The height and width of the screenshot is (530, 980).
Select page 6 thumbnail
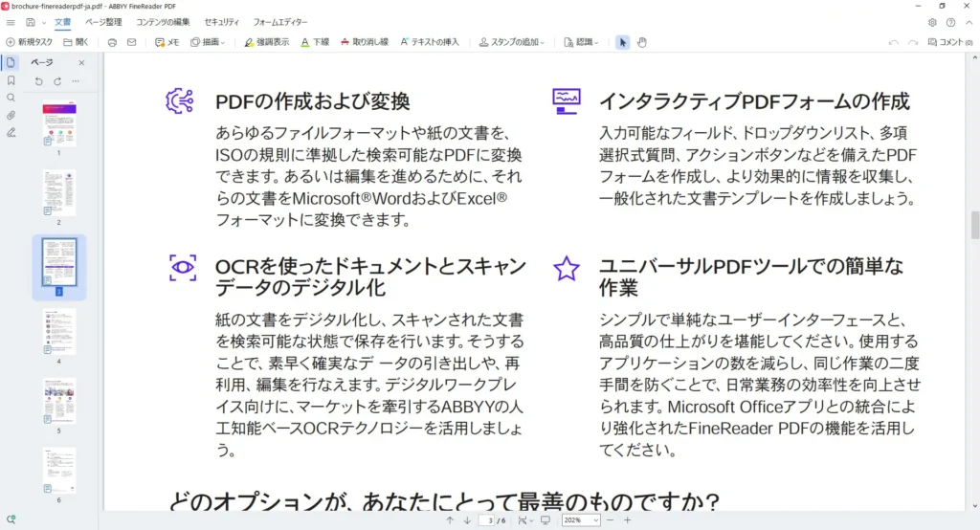tap(59, 471)
